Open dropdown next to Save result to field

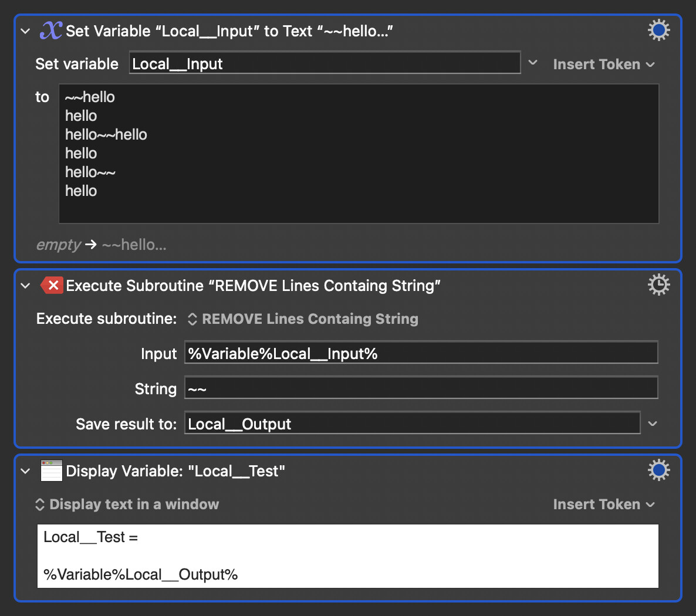pos(652,423)
